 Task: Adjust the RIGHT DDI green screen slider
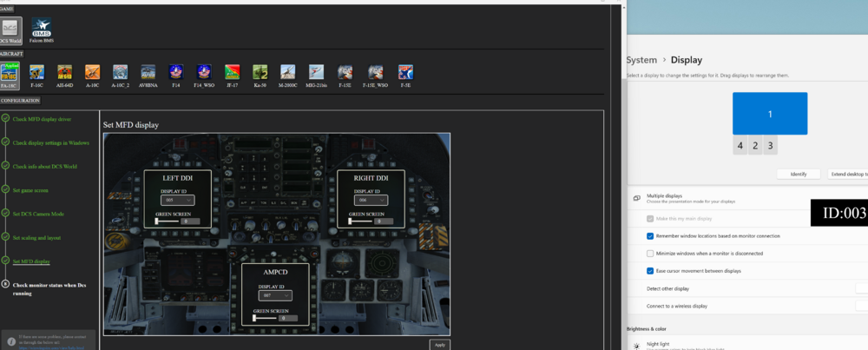pyautogui.click(x=360, y=221)
